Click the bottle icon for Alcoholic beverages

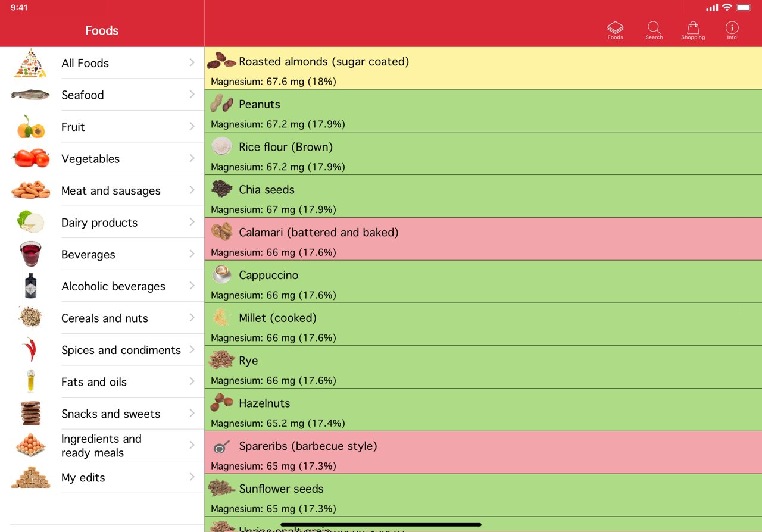pyautogui.click(x=30, y=286)
